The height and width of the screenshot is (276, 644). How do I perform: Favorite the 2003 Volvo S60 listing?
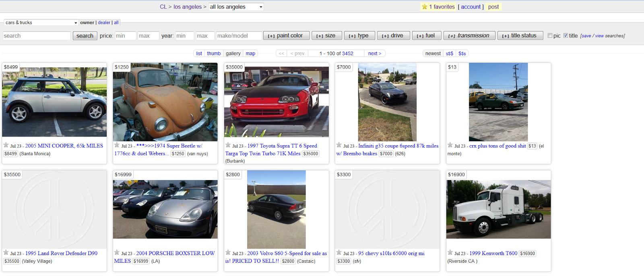tap(228, 253)
